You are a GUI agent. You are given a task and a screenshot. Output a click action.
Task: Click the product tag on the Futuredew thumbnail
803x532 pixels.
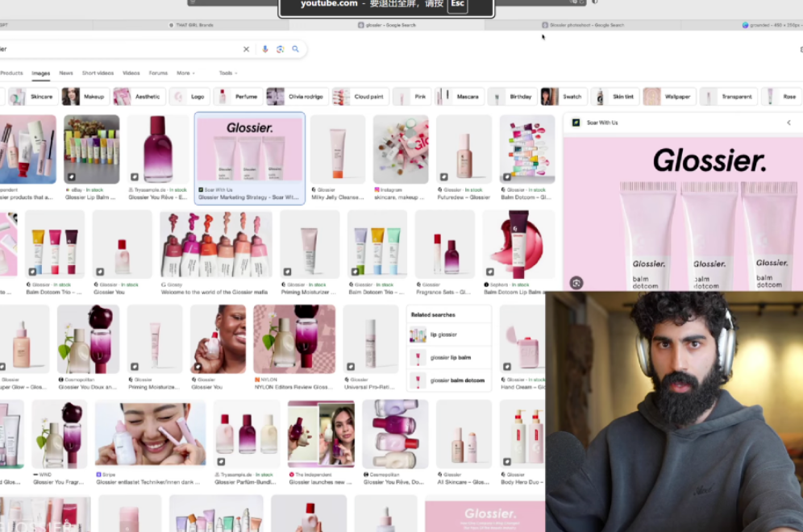pos(443,177)
